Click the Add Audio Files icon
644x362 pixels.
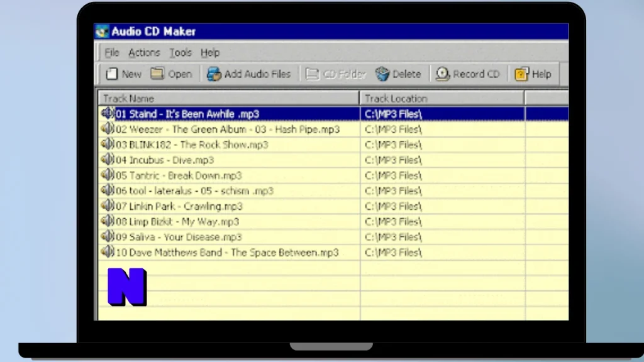pos(214,74)
